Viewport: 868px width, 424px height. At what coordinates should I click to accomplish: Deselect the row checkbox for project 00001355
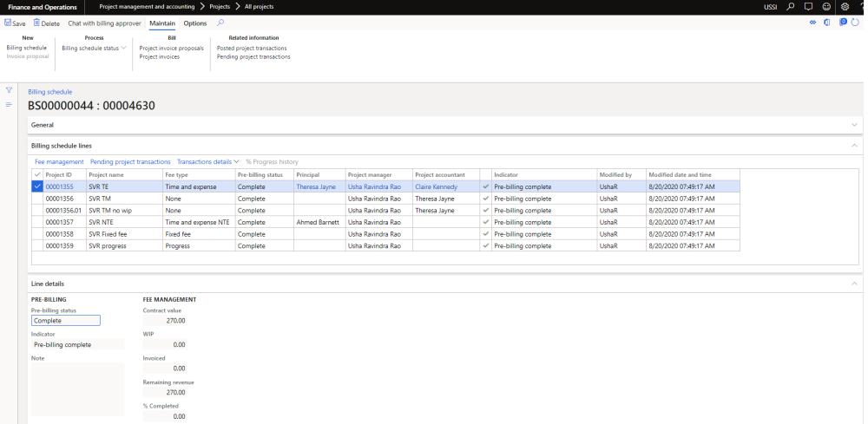click(36, 186)
